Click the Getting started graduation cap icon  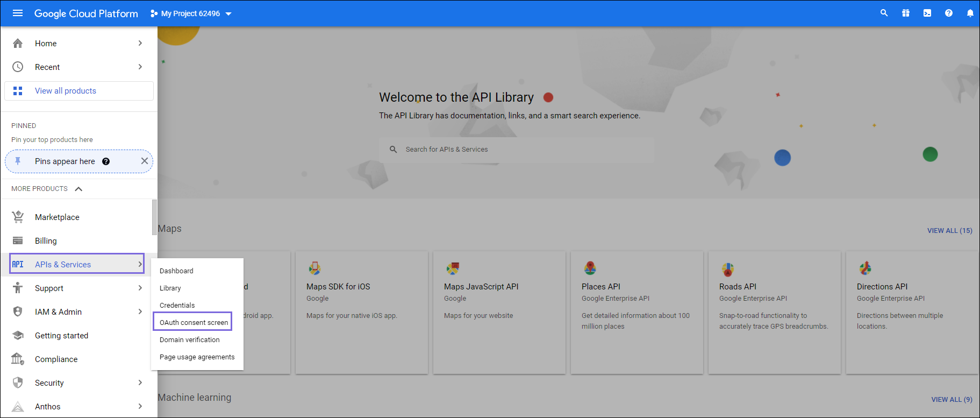(18, 335)
